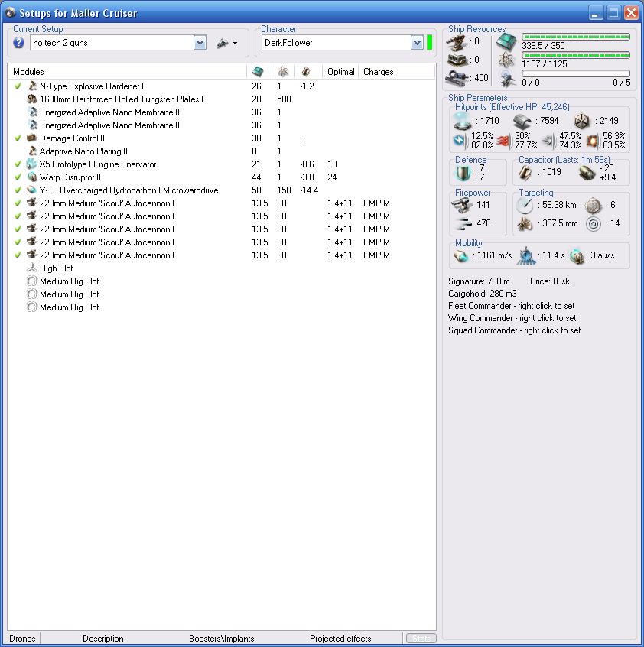Click the X5 Engine Enervator module icon
Viewport: 644px width, 647px height.
(32, 164)
